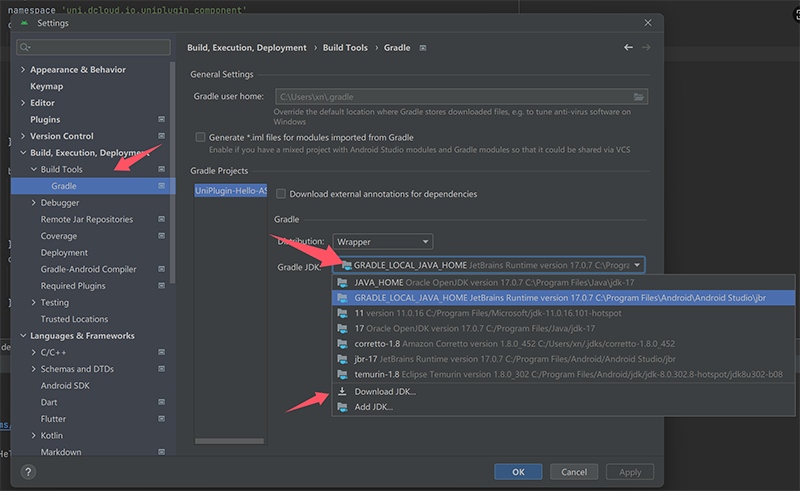800x491 pixels.
Task: Click project-level marker icon beside Dart
Action: click(161, 402)
